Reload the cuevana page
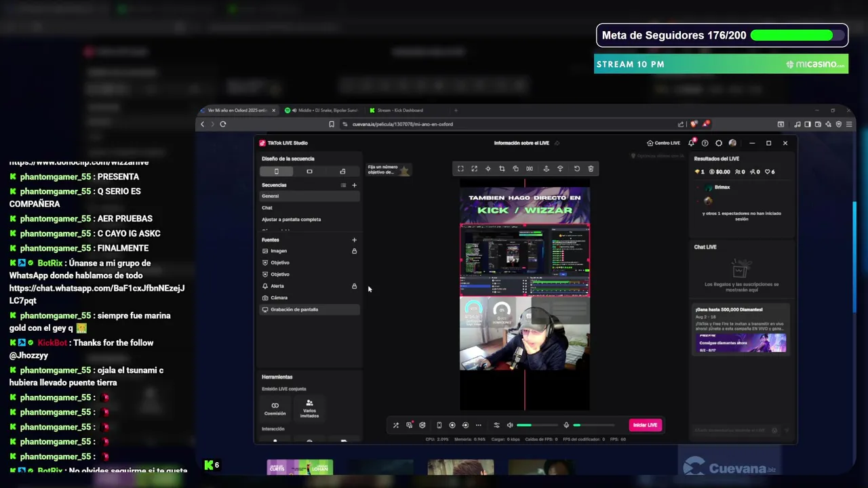868x488 pixels. pyautogui.click(x=222, y=124)
